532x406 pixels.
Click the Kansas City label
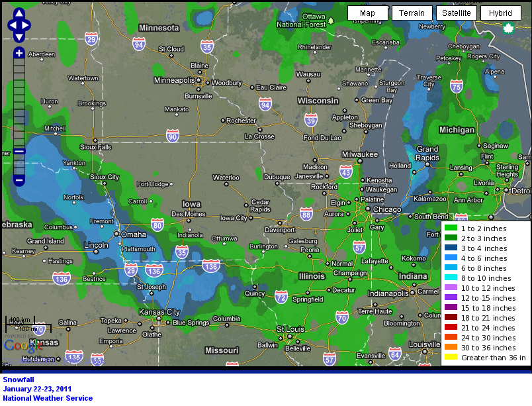click(159, 312)
